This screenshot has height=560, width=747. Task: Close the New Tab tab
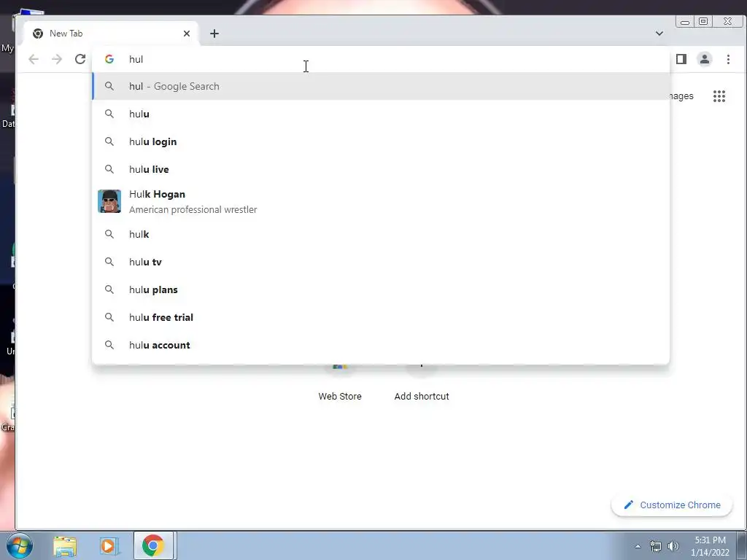(x=187, y=34)
